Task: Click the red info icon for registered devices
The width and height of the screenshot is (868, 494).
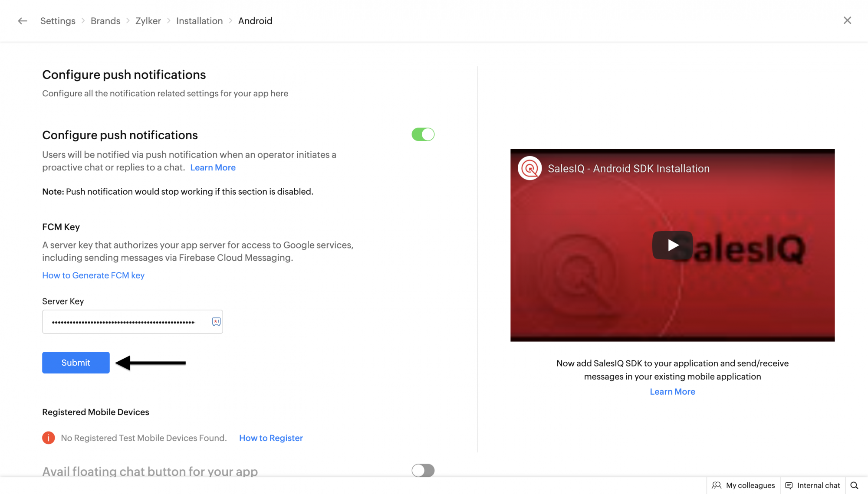Action: 49,438
